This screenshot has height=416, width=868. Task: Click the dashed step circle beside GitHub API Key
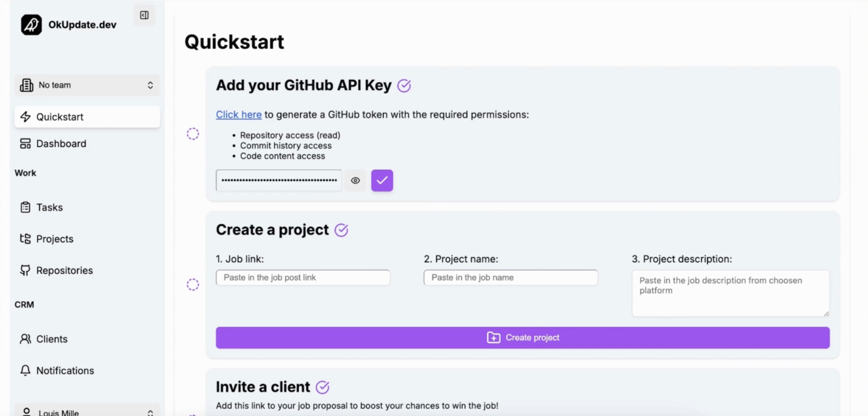[x=193, y=134]
